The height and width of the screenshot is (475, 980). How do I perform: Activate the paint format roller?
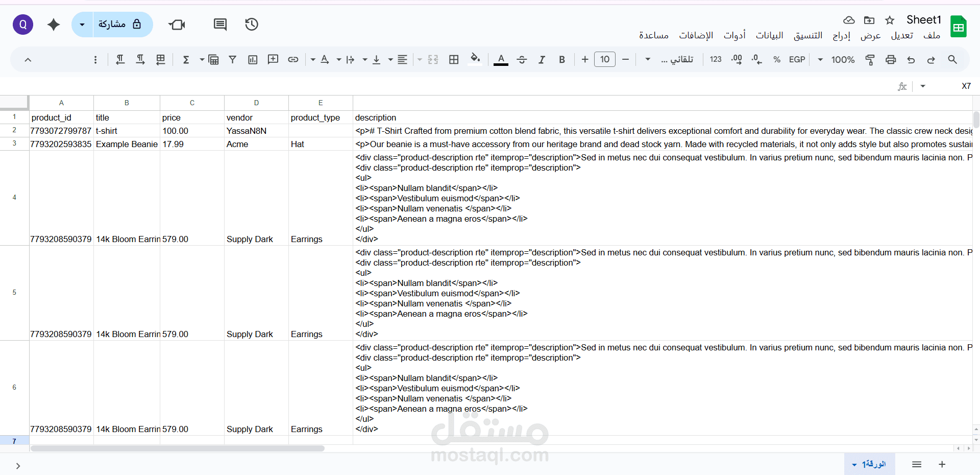(x=870, y=60)
